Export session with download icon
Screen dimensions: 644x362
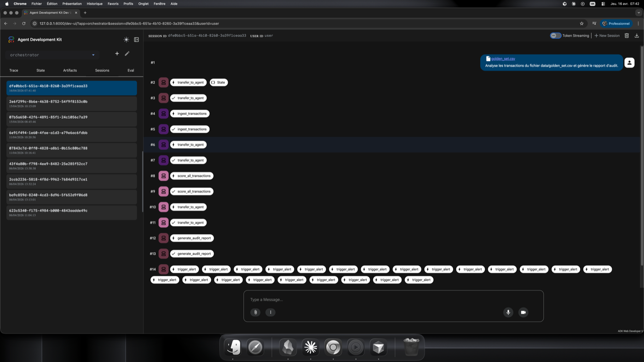637,35
